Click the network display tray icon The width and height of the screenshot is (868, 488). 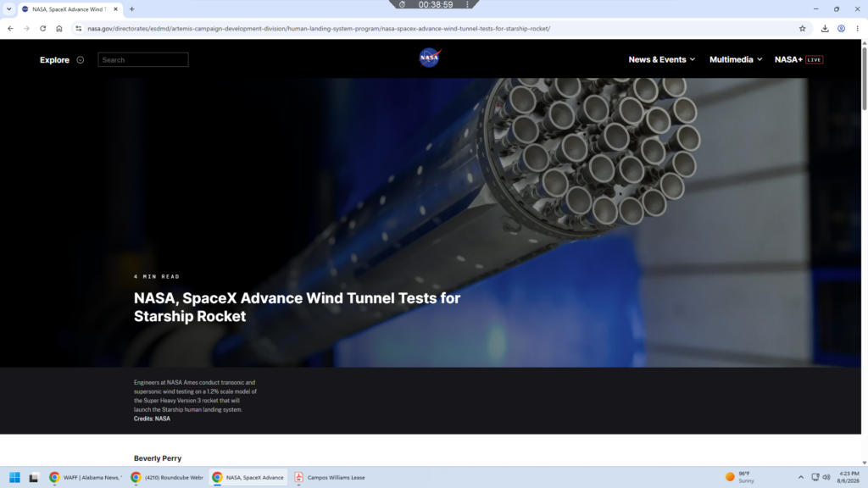coord(815,477)
